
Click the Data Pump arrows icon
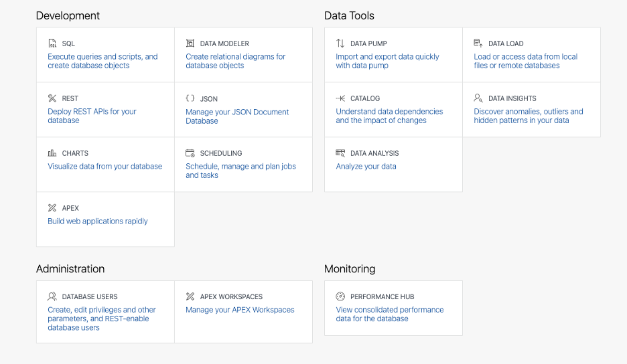340,43
